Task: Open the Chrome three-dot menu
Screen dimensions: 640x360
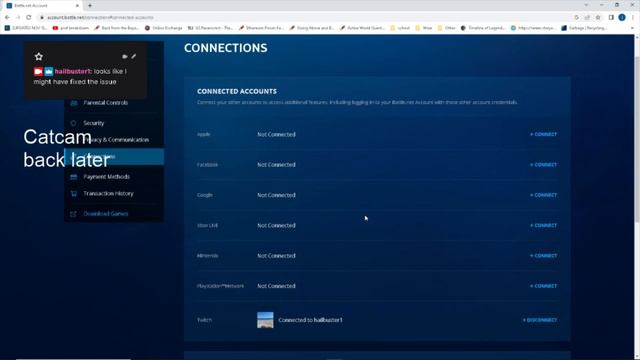Action: click(x=633, y=18)
